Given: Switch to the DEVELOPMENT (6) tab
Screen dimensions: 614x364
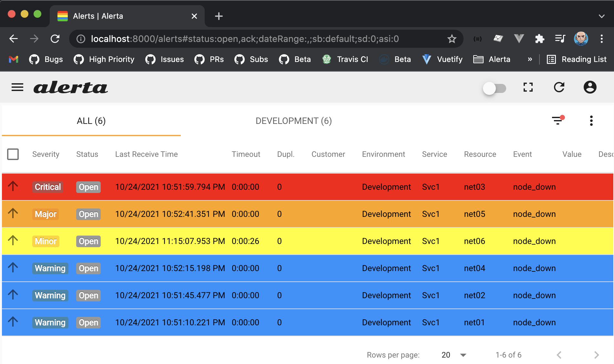Looking at the screenshot, I should coord(293,121).
